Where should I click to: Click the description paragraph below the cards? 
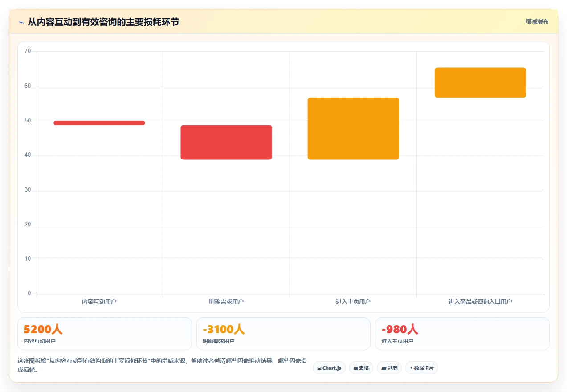[162, 365]
